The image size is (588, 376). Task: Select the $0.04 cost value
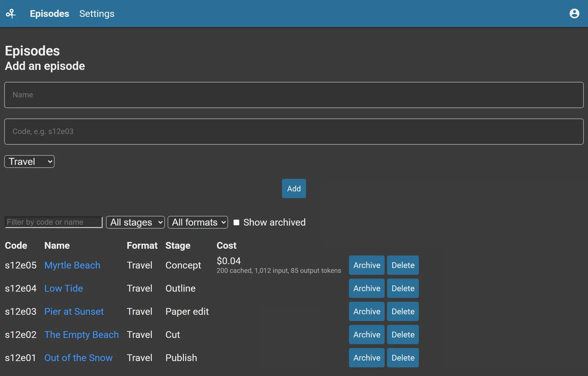tap(229, 261)
